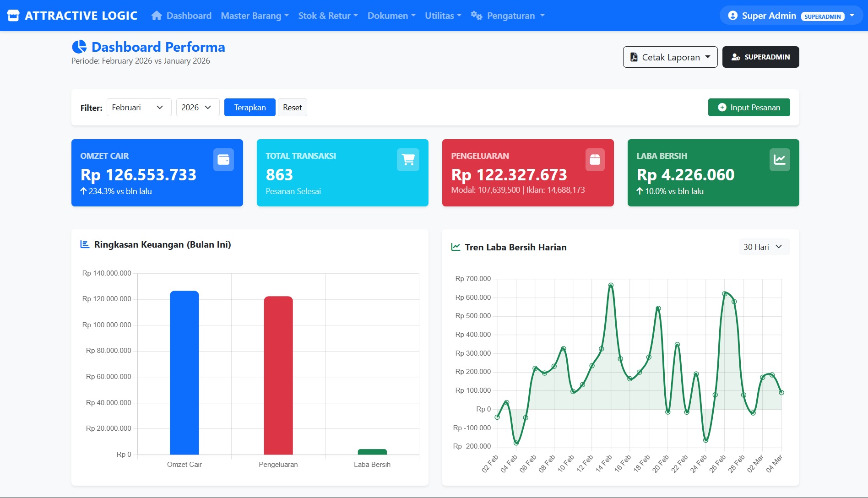Open the Februari month selector
Screen dimensions: 868x498
coord(139,107)
